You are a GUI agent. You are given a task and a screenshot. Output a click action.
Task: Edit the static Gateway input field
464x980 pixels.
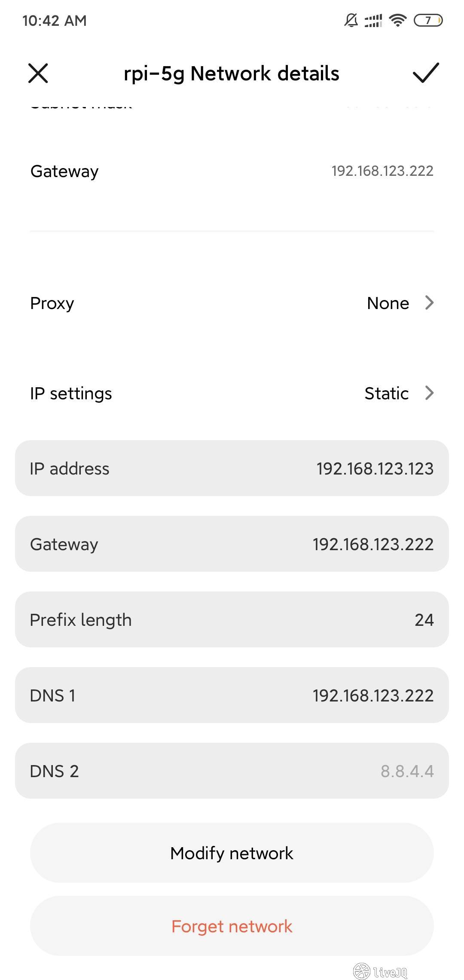232,544
